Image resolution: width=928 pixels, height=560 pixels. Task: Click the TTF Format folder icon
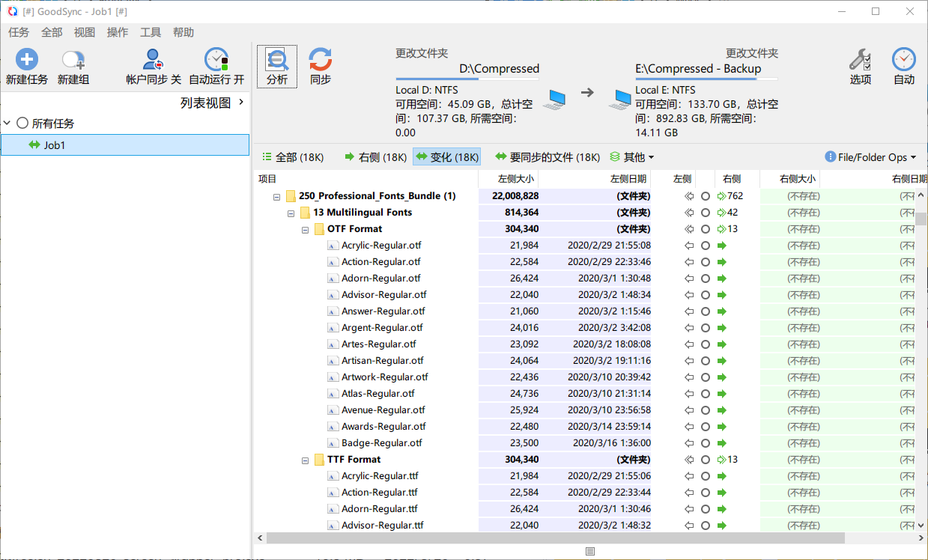pyautogui.click(x=319, y=460)
